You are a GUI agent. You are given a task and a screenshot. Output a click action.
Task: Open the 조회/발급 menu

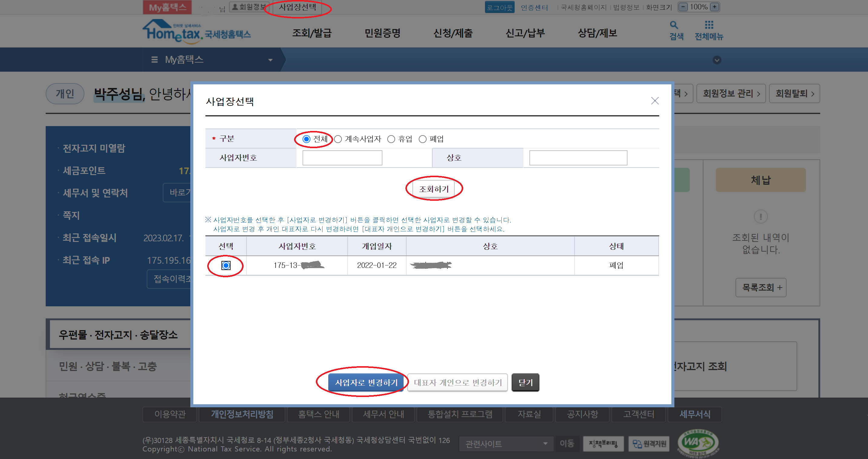pos(312,33)
